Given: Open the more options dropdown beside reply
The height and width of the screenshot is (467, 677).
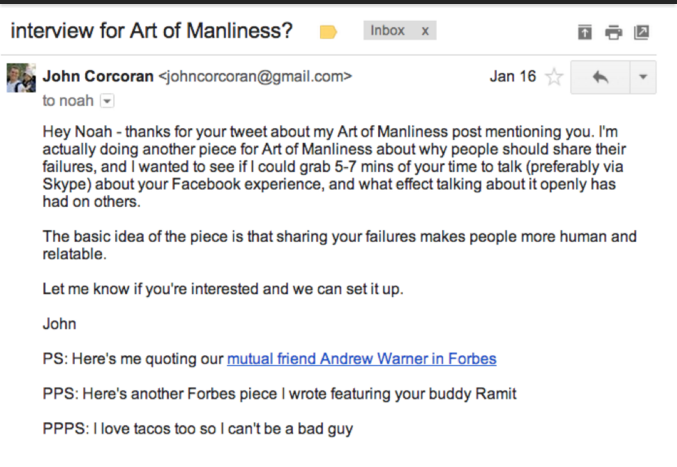Looking at the screenshot, I should point(643,77).
